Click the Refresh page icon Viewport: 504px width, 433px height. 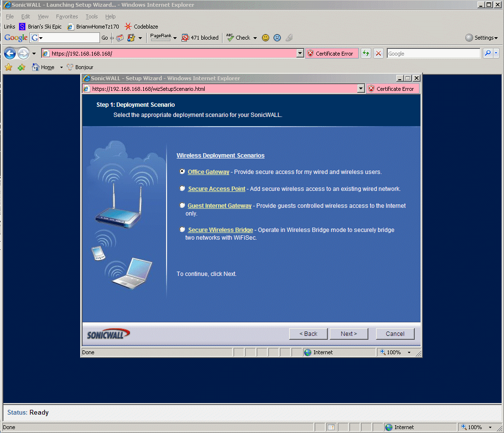(x=366, y=54)
